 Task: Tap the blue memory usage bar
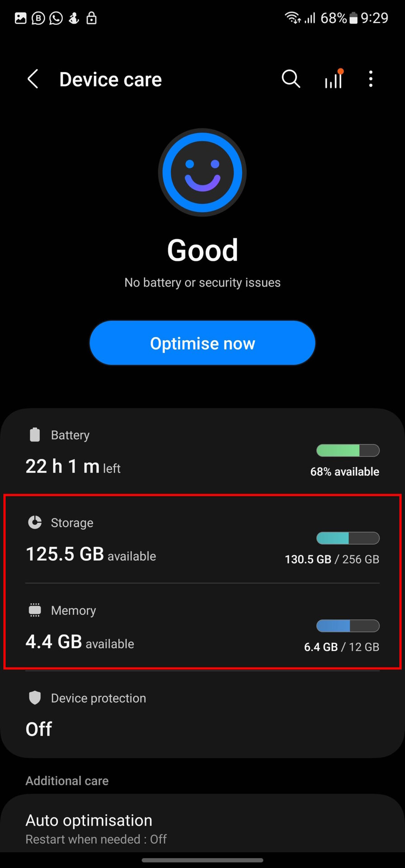point(348,626)
